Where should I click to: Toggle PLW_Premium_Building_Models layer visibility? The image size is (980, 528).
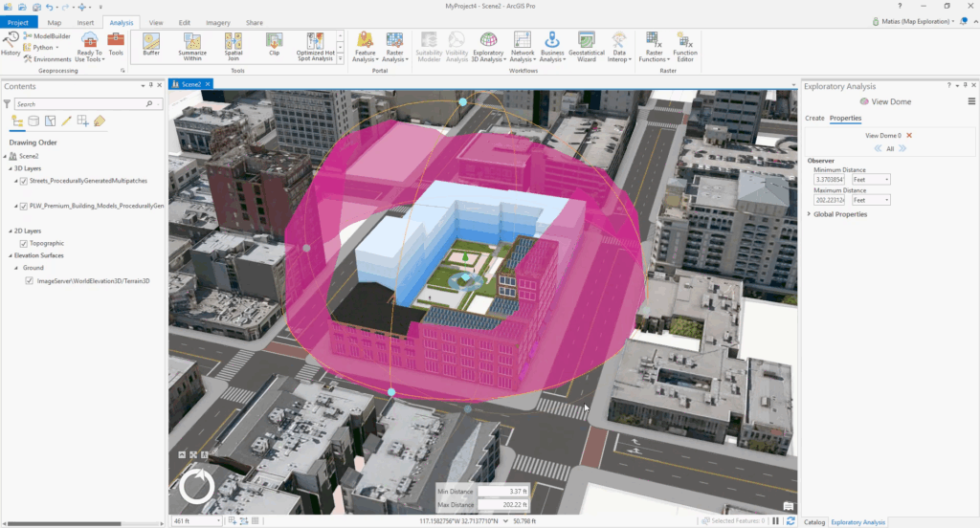click(24, 207)
